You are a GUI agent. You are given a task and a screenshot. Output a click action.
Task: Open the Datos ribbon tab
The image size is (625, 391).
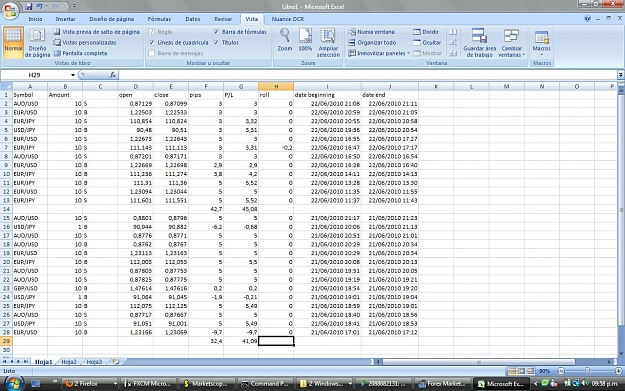[193, 19]
